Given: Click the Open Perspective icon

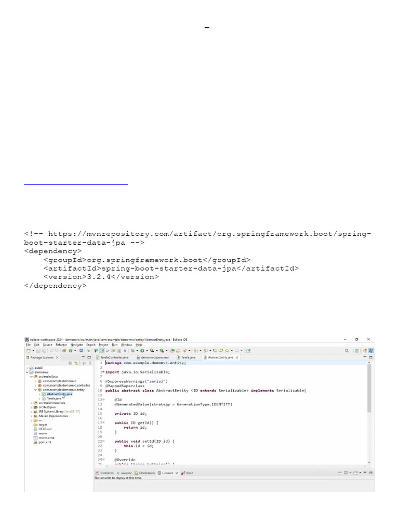Looking at the screenshot, I should click(x=356, y=351).
